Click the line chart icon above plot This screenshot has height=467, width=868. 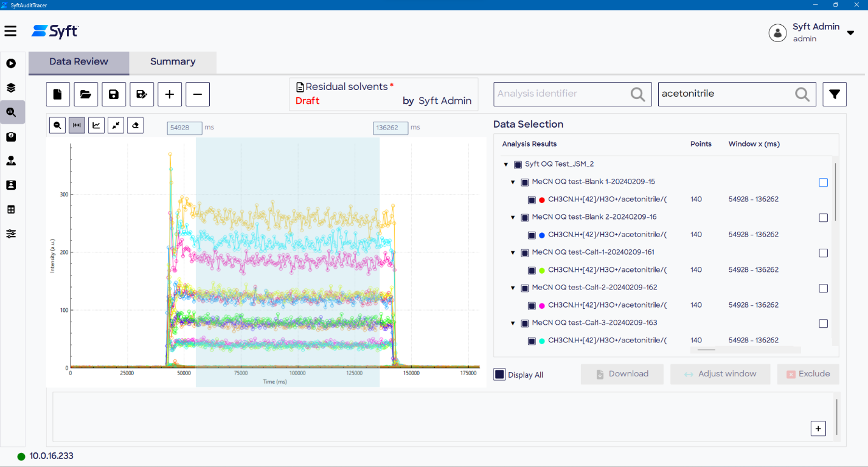(96, 125)
